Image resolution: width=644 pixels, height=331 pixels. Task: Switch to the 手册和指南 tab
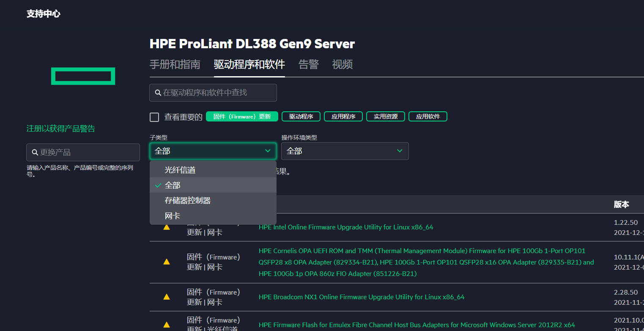click(175, 64)
